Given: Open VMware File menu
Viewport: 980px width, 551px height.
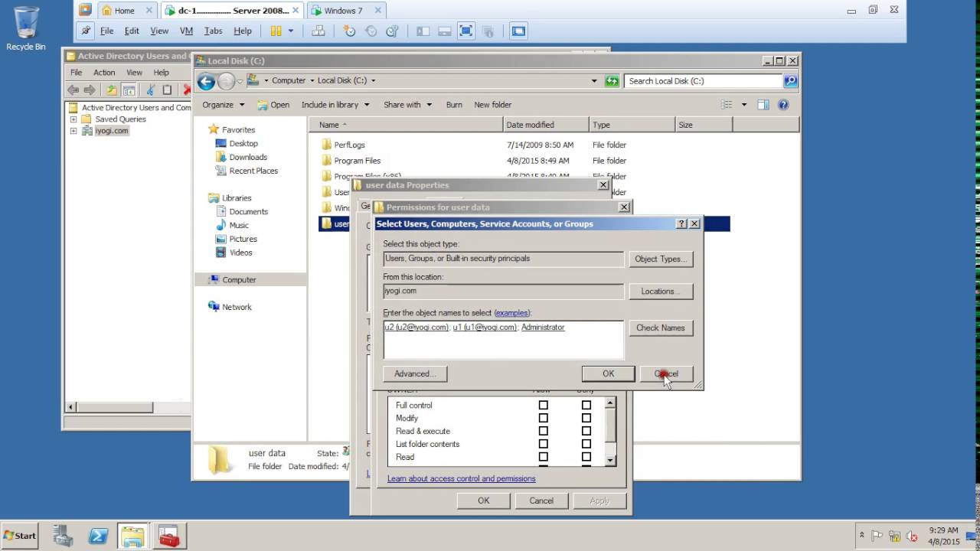Looking at the screenshot, I should (106, 31).
